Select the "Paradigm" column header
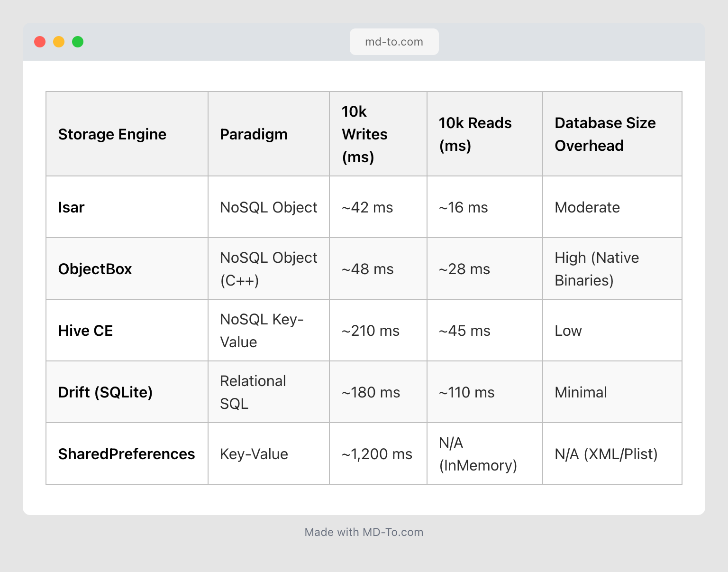Screen dimensions: 728x572 [269, 134]
